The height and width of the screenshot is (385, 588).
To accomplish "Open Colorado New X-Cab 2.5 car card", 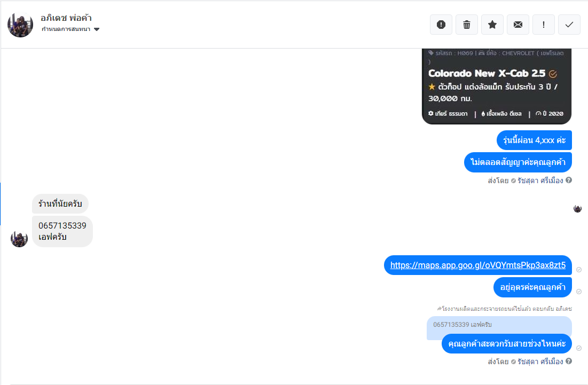I will coord(497,86).
